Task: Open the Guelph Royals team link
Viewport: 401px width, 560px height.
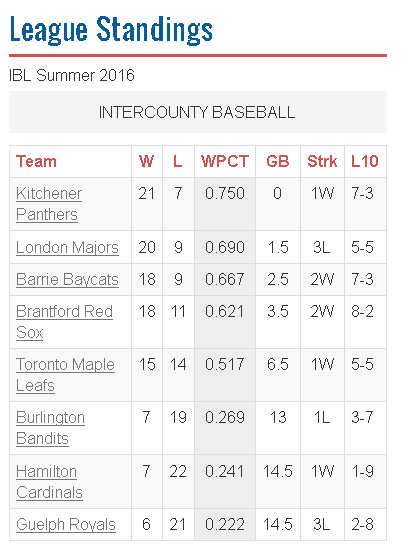Action: [66, 525]
